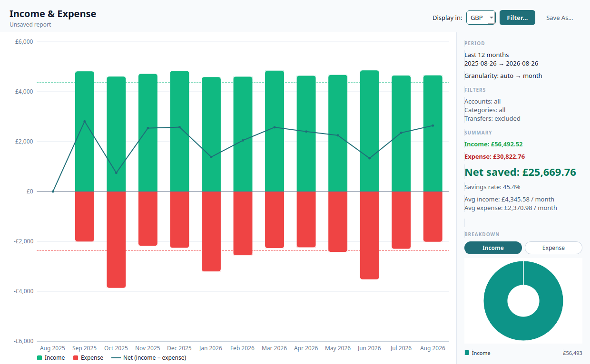This screenshot has height=364, width=590.
Task: Click the Unsaved report subtitle
Action: tap(30, 24)
